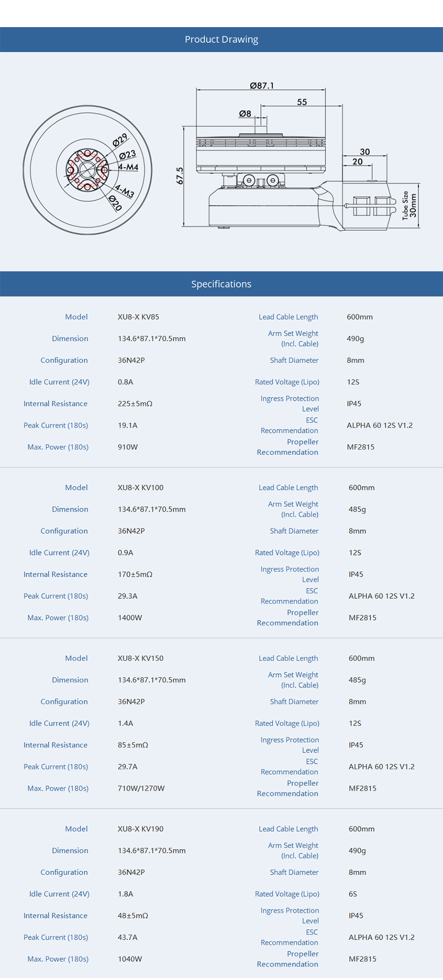
Task: Select KV85 lead cable length 600mm
Action: 360,317
